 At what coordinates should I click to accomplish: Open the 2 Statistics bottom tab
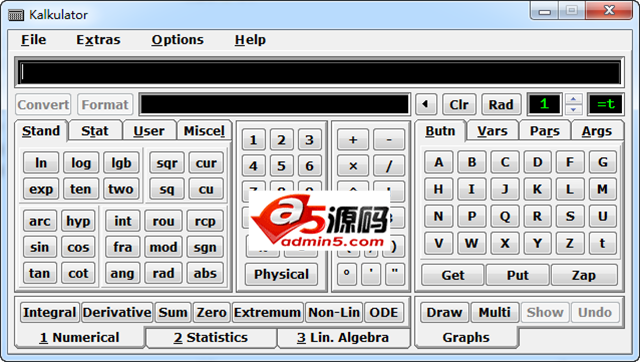211,338
